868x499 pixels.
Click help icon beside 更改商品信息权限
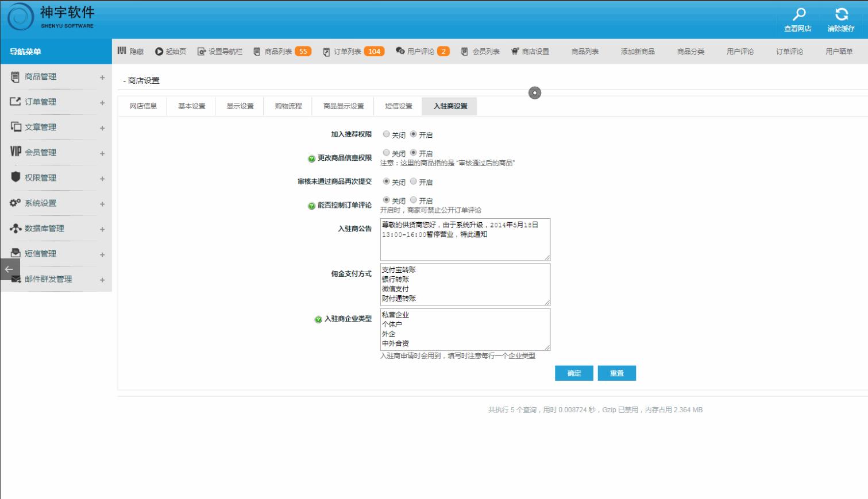pos(311,158)
